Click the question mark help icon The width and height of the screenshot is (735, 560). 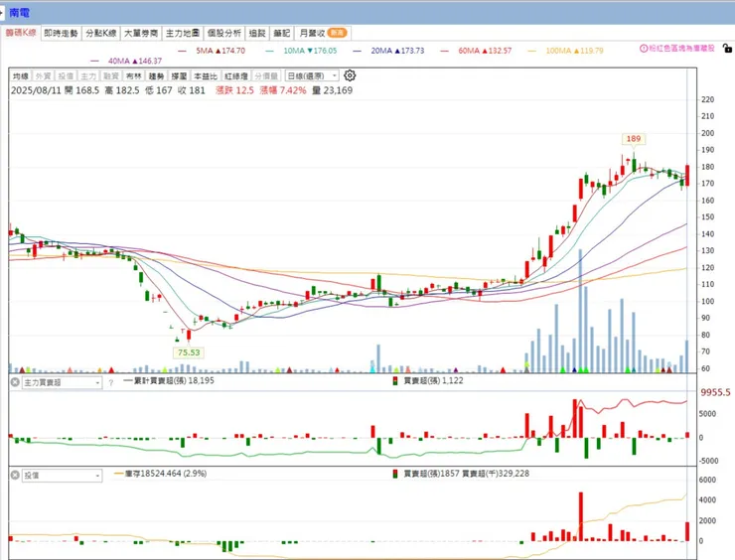click(110, 383)
